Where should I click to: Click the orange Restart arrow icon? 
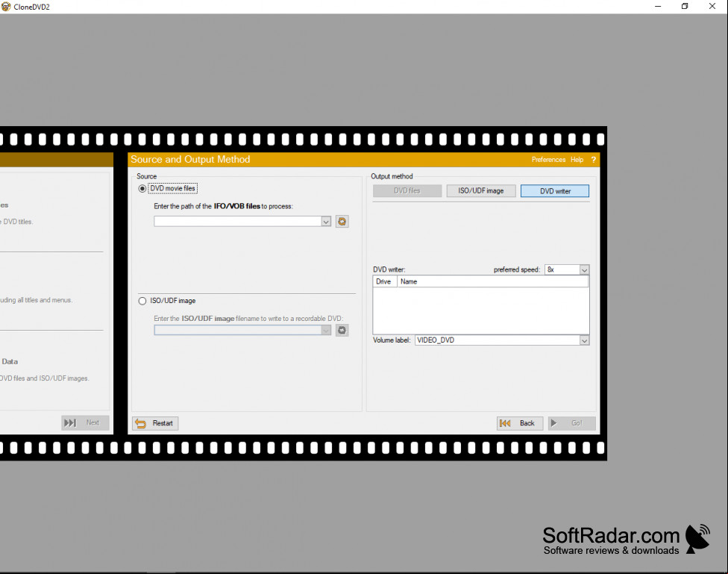[x=141, y=423]
